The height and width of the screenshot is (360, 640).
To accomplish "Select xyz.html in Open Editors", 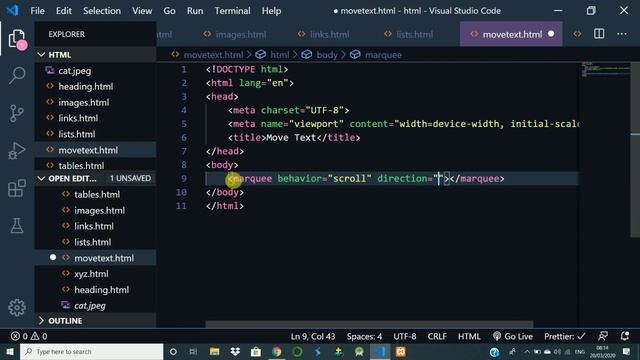I will pos(91,274).
